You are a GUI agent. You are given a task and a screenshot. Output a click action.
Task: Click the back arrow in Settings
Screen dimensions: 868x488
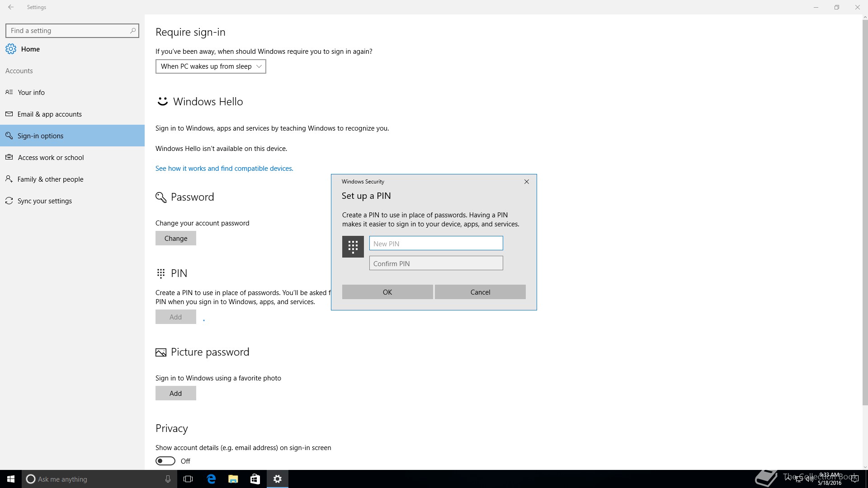11,7
